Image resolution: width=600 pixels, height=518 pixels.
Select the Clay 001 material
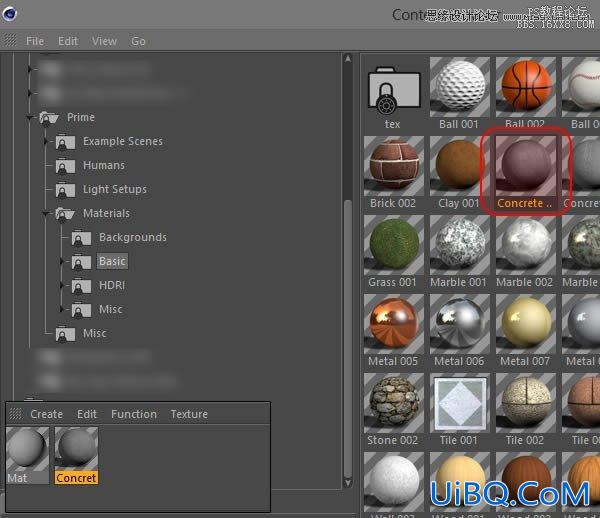(x=460, y=166)
